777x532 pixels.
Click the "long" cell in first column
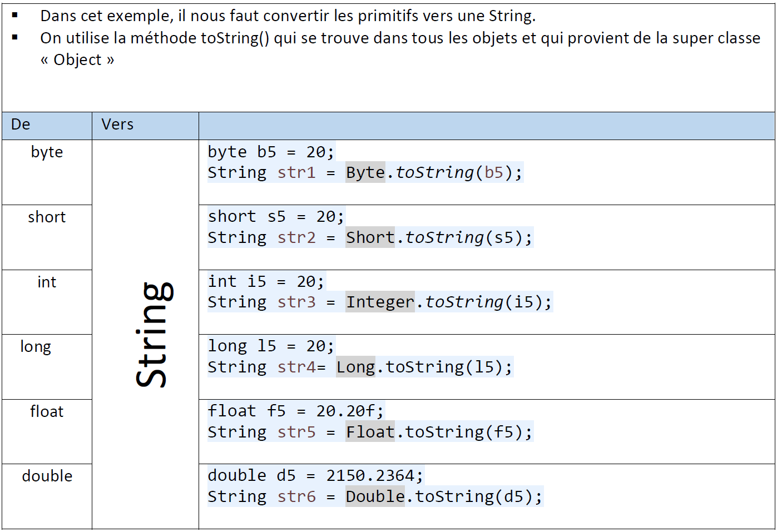[36, 347]
